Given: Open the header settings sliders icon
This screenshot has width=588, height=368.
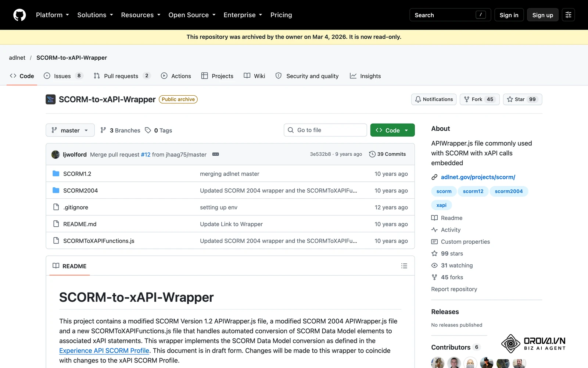Looking at the screenshot, I should pyautogui.click(x=568, y=15).
